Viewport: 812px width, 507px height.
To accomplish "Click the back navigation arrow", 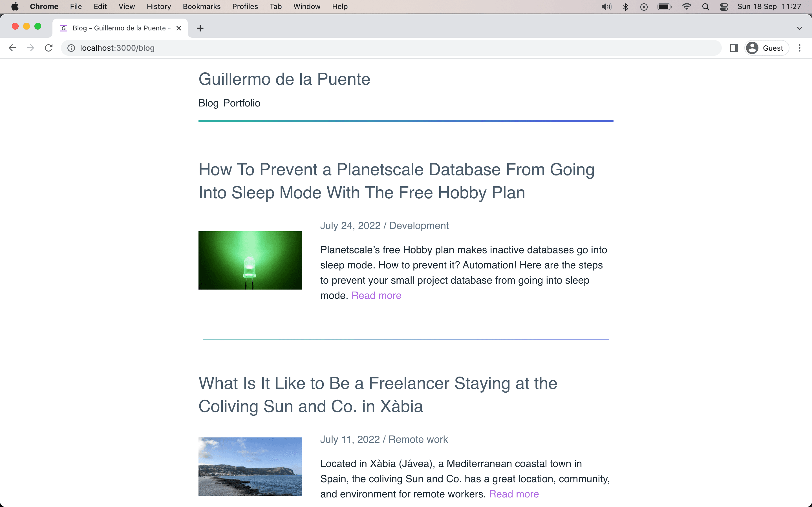I will [12, 48].
